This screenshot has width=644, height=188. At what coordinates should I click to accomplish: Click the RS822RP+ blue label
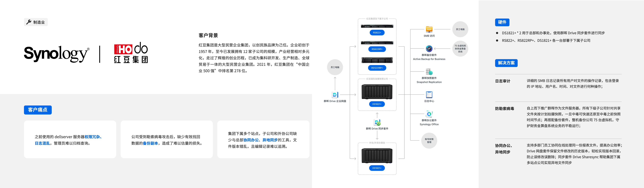377,49
